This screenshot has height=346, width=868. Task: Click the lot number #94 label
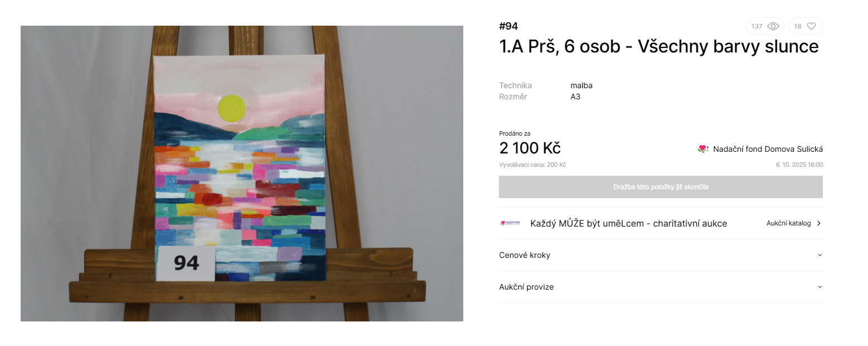(508, 26)
